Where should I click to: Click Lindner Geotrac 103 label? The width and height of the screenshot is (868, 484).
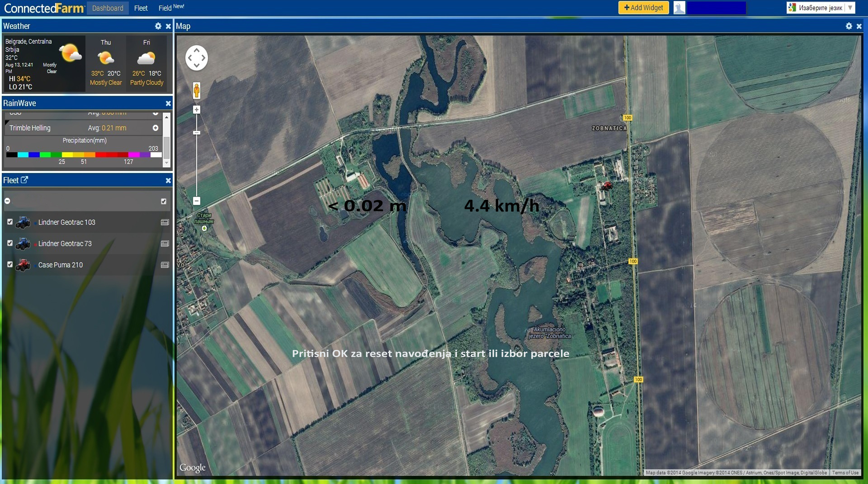[x=67, y=222]
